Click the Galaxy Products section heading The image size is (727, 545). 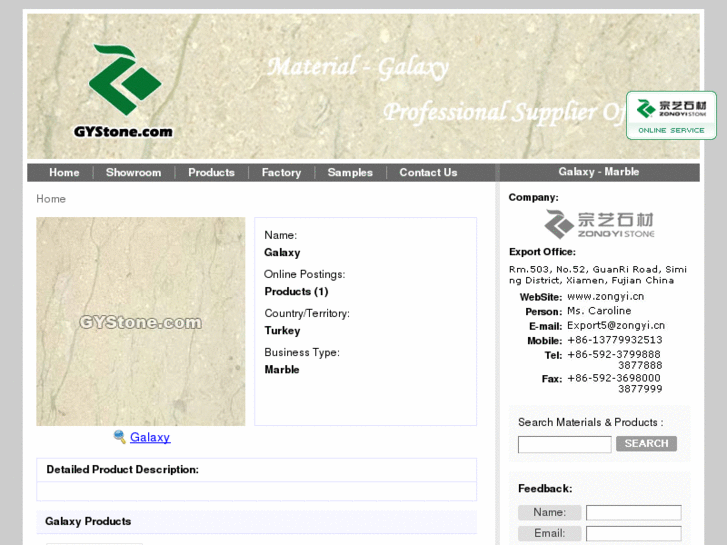[x=88, y=521]
